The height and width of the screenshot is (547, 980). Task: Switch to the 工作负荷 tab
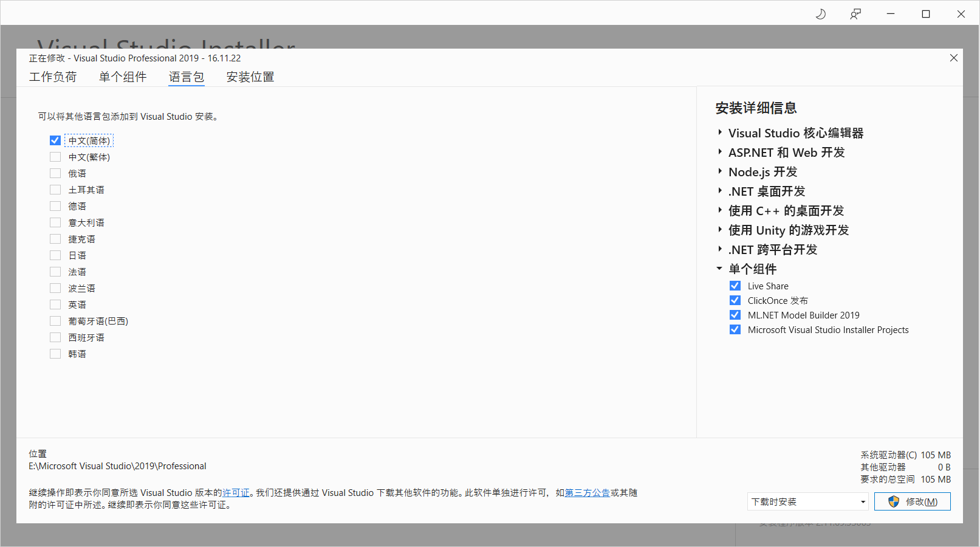tap(53, 77)
